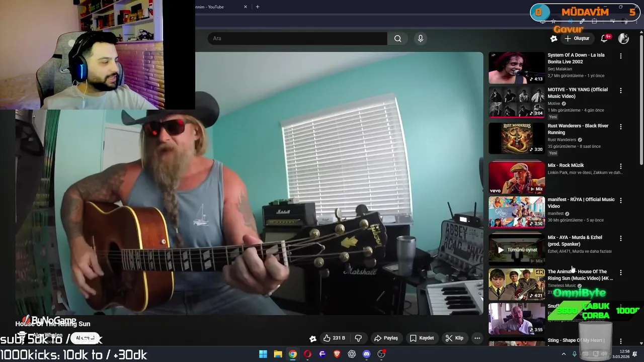Open Discord from the taskbar
The height and width of the screenshot is (362, 644).
pos(366,354)
